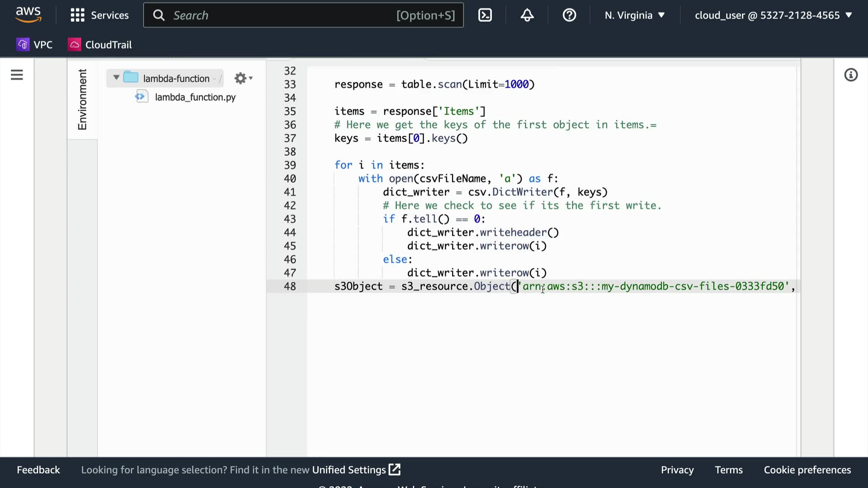Select lambda_function.py in the file tree
This screenshot has height=488, width=868.
pos(195,97)
